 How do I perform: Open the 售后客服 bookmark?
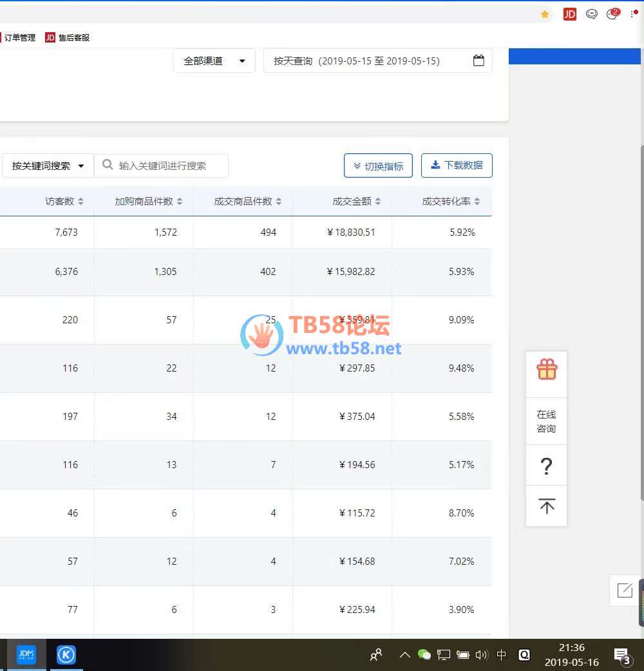pos(68,38)
